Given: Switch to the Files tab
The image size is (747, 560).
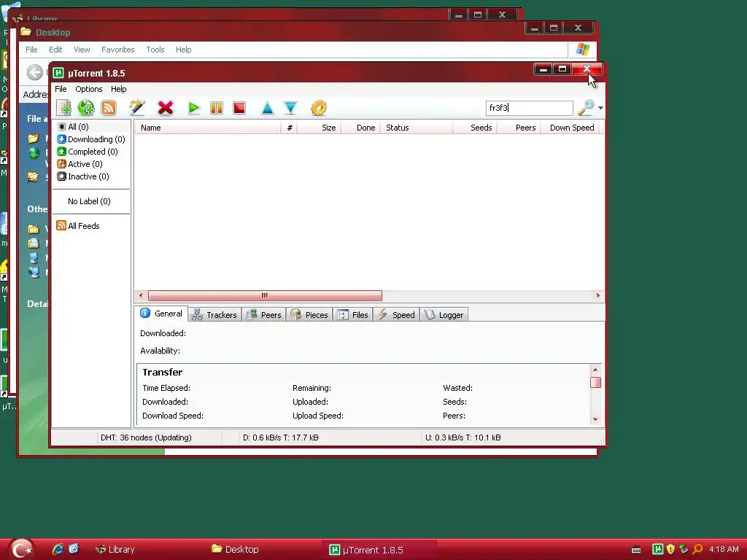Looking at the screenshot, I should [353, 315].
